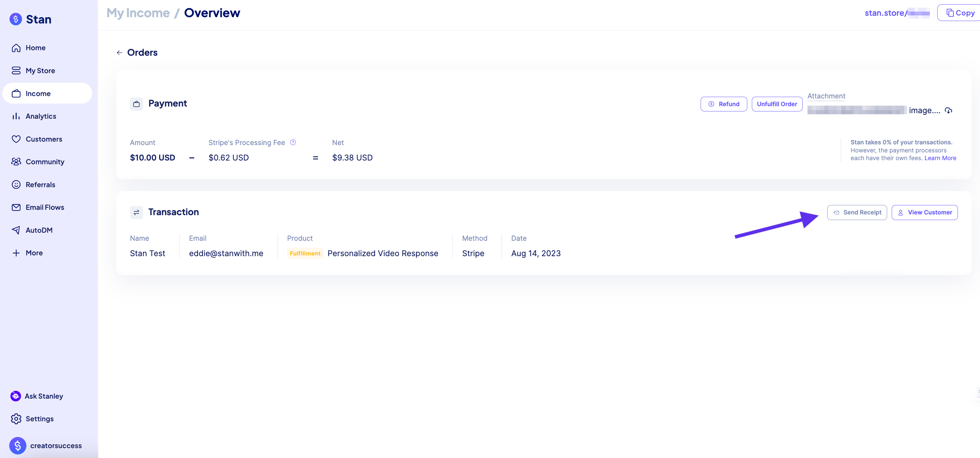Click My Income breadcrumb

click(x=138, y=13)
